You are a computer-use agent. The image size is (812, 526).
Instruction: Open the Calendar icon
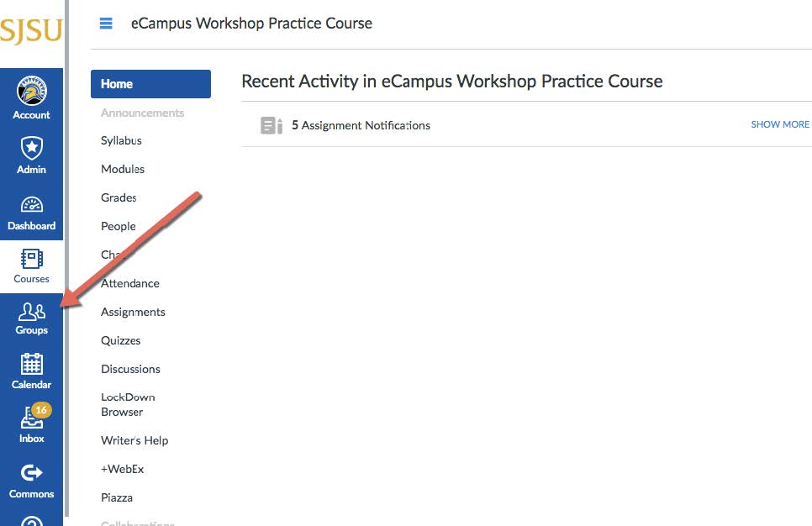click(x=31, y=371)
